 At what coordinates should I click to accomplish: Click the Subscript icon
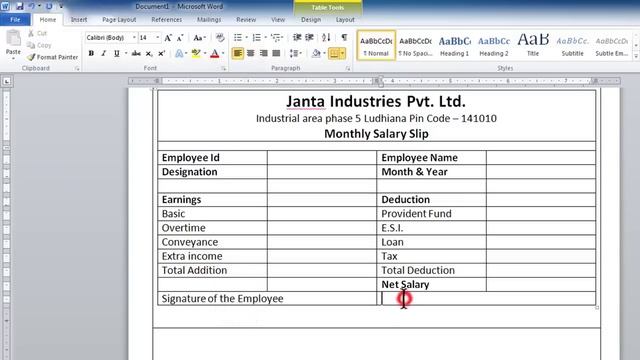point(149,53)
